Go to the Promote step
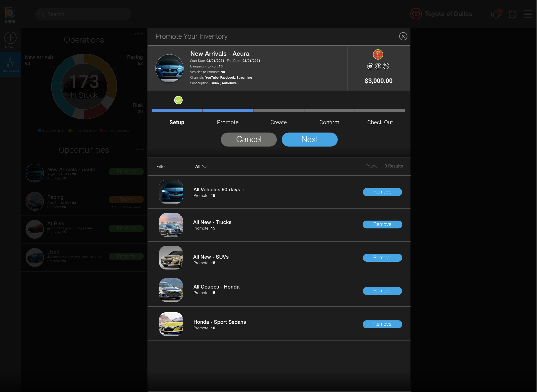 click(228, 122)
